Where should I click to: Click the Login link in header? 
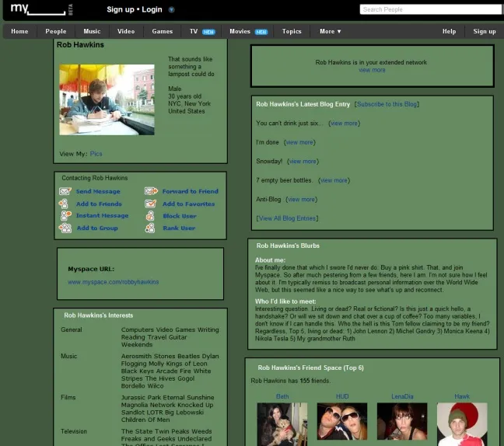(152, 9)
